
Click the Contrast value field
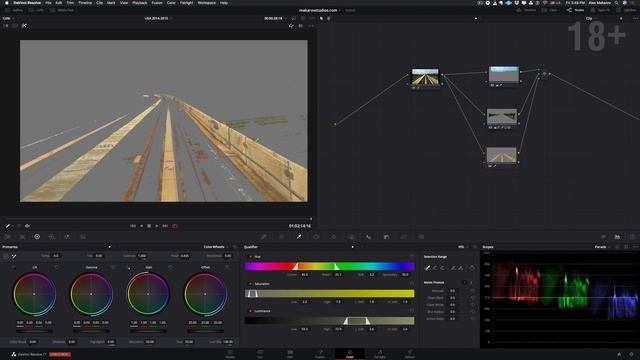pyautogui.click(x=142, y=256)
